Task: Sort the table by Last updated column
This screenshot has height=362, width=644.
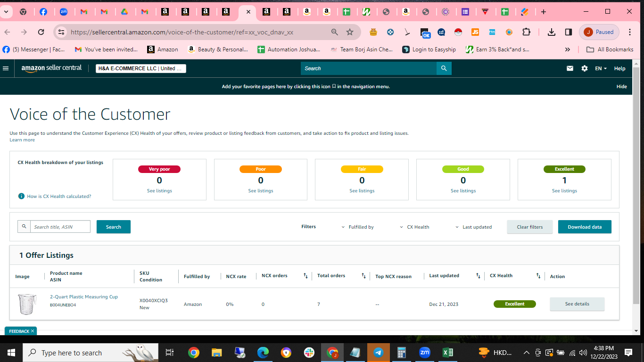Action: click(x=478, y=276)
